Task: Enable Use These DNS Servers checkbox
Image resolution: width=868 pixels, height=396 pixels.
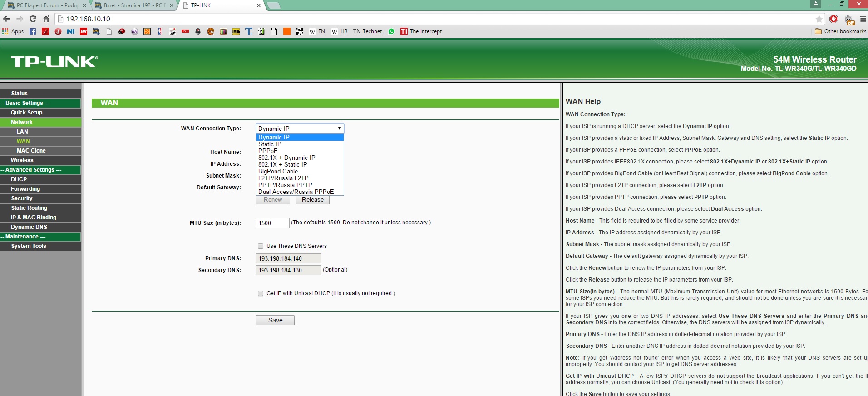Action: pyautogui.click(x=261, y=246)
